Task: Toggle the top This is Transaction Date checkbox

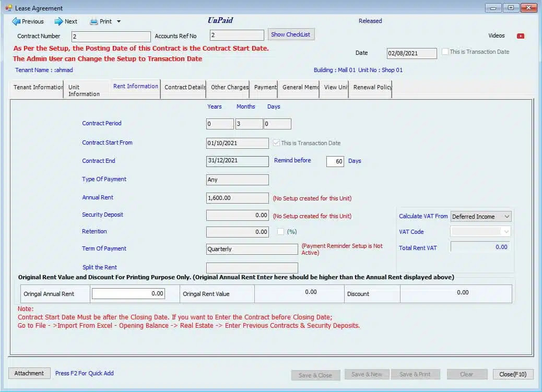Action: pos(445,52)
